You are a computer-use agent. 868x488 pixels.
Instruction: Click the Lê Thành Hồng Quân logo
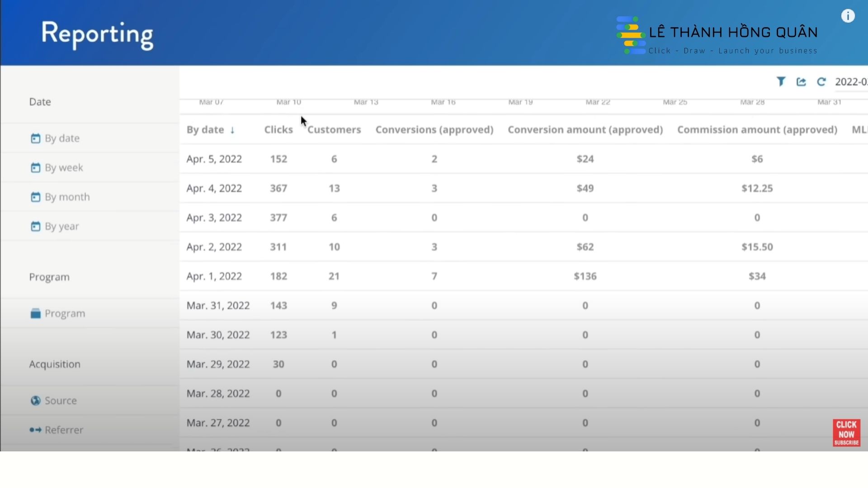[x=717, y=35]
